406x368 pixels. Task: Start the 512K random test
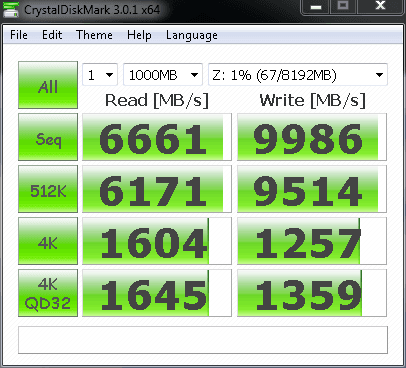pyautogui.click(x=48, y=189)
